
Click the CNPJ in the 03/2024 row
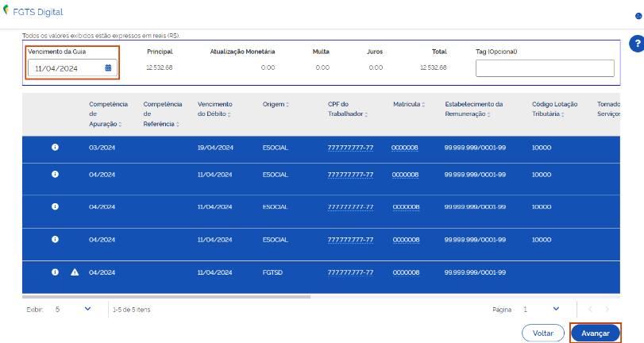click(475, 148)
